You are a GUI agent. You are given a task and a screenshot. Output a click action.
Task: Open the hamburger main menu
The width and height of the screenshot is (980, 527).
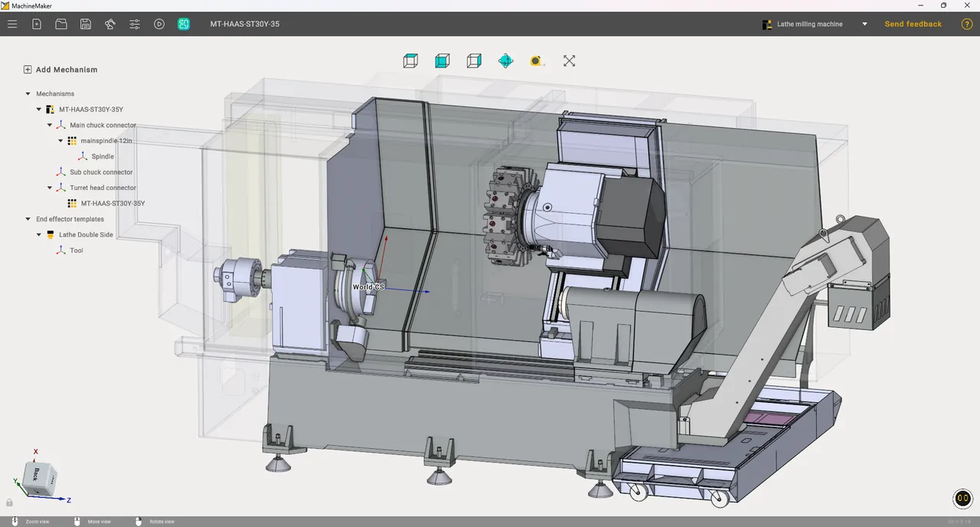pyautogui.click(x=12, y=24)
